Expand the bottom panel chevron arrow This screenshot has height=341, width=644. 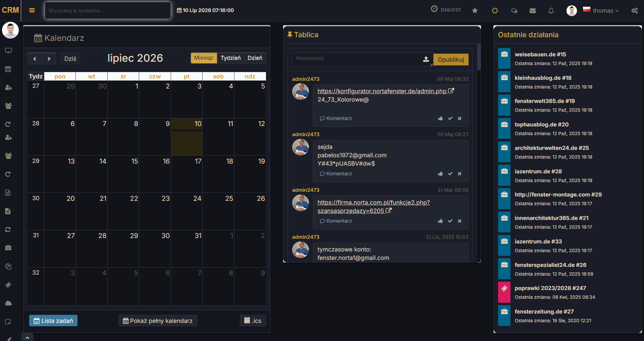(27, 337)
